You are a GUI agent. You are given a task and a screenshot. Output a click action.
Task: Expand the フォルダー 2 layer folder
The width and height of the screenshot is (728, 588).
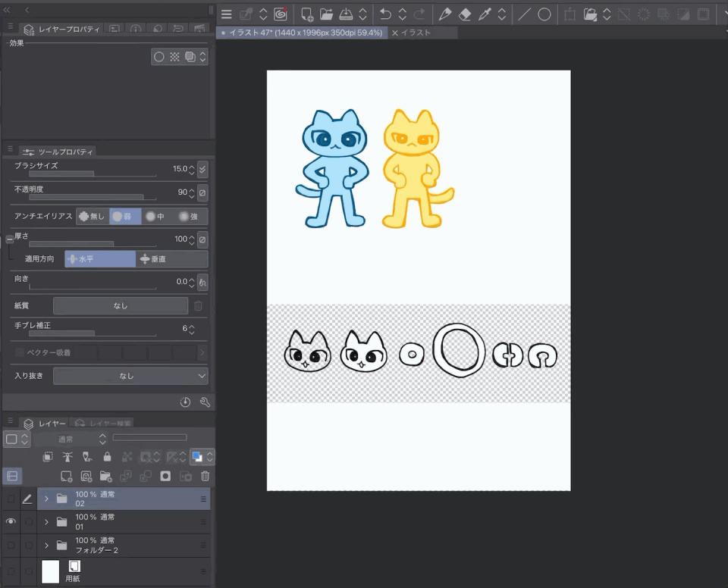46,546
